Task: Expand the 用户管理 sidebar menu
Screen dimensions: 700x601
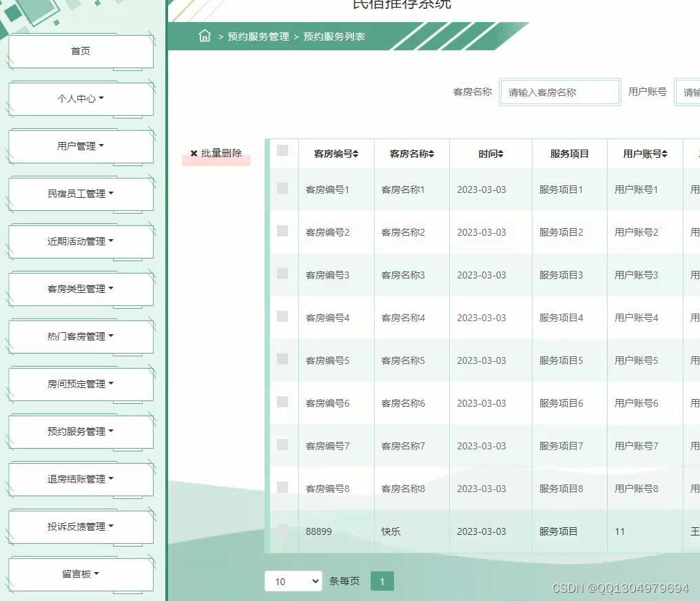Action: pyautogui.click(x=80, y=146)
